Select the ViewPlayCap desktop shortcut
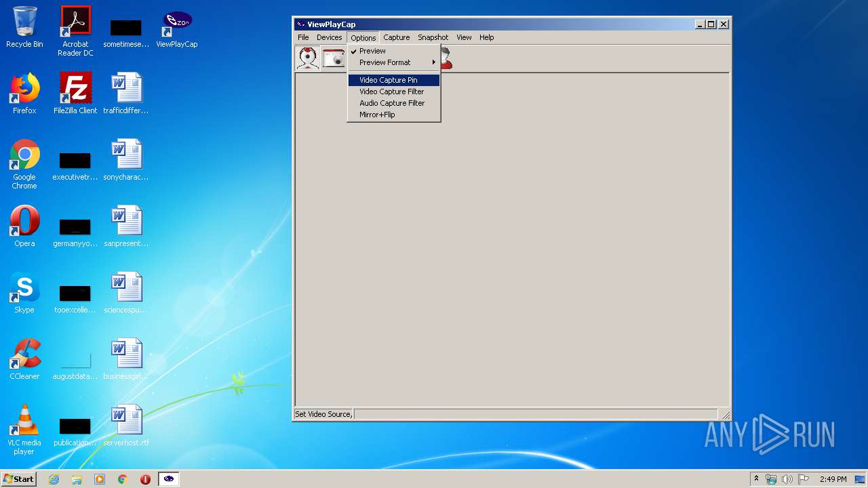The image size is (868, 488). (176, 28)
